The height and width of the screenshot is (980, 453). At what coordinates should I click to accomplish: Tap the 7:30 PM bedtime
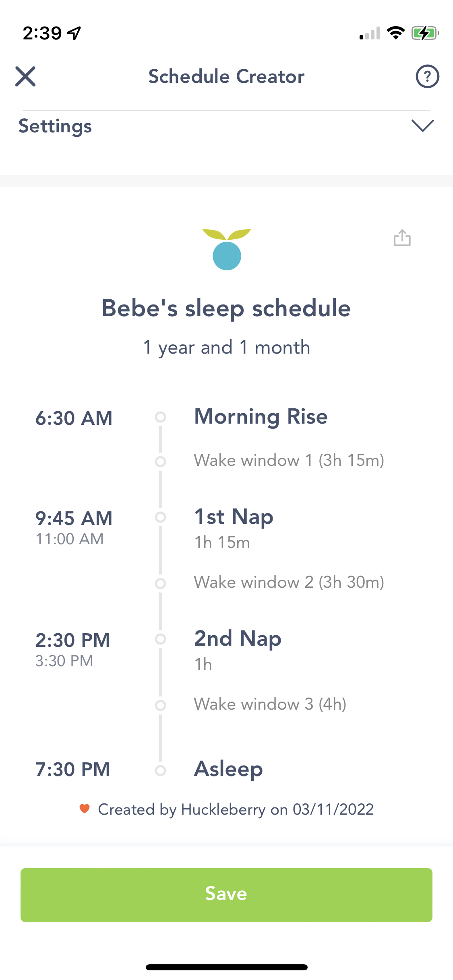pyautogui.click(x=72, y=770)
